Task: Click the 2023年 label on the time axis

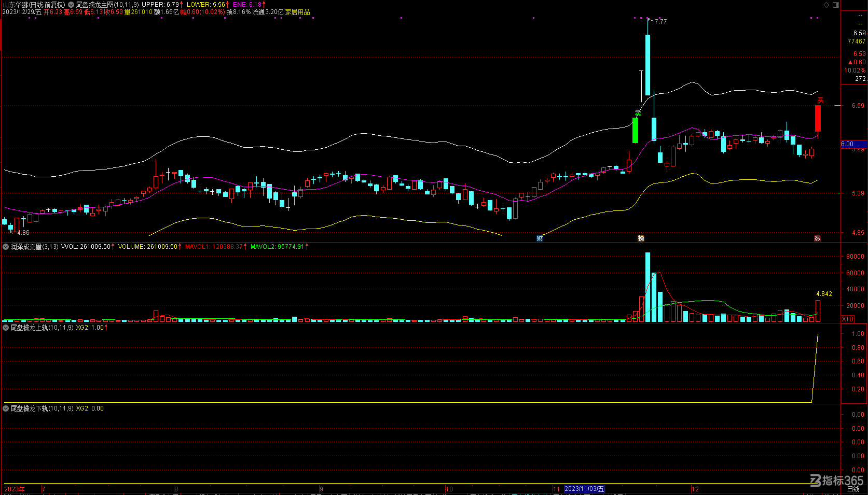Action: [x=15, y=489]
